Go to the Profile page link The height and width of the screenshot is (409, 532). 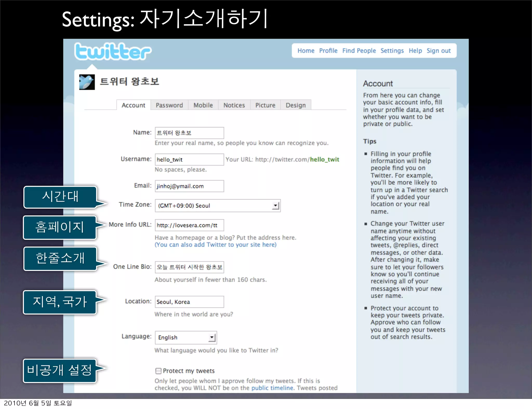328,51
